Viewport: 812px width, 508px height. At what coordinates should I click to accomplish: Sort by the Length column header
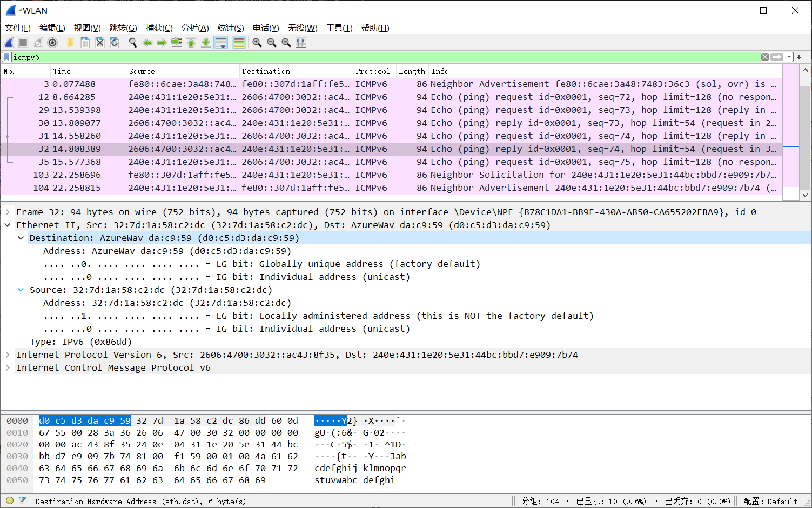click(413, 71)
